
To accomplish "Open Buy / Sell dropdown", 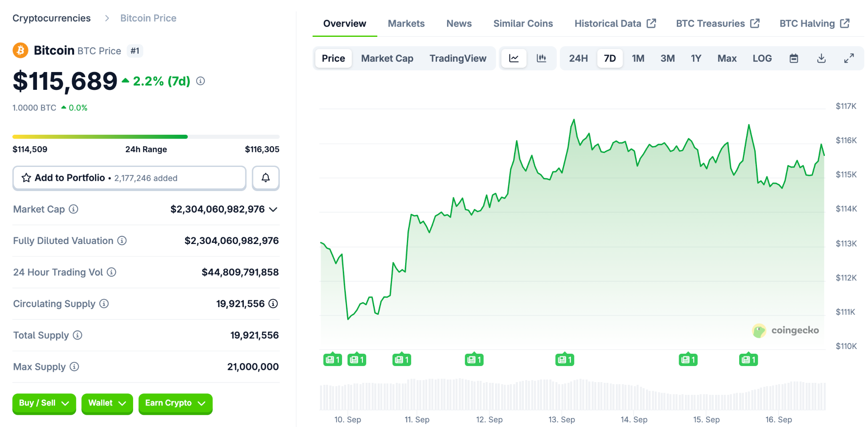I will [44, 403].
